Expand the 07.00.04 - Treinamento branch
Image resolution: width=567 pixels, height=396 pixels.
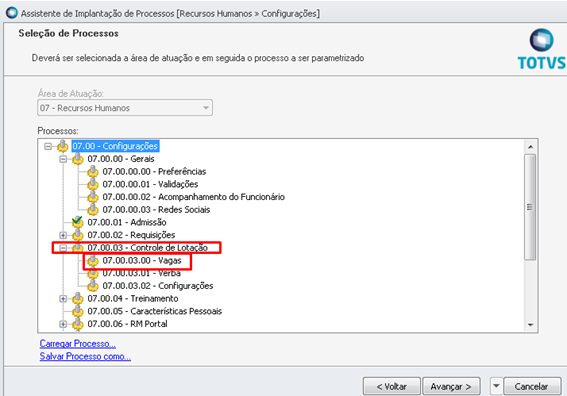pyautogui.click(x=63, y=299)
